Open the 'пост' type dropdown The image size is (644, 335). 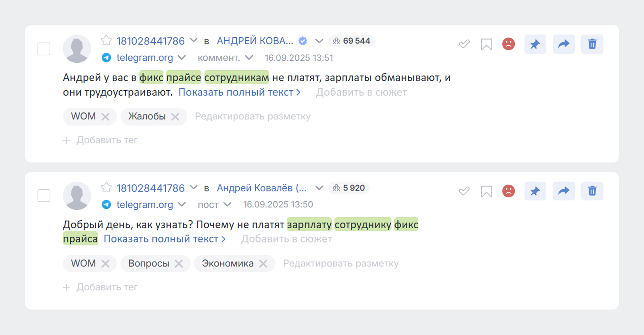[x=227, y=204]
